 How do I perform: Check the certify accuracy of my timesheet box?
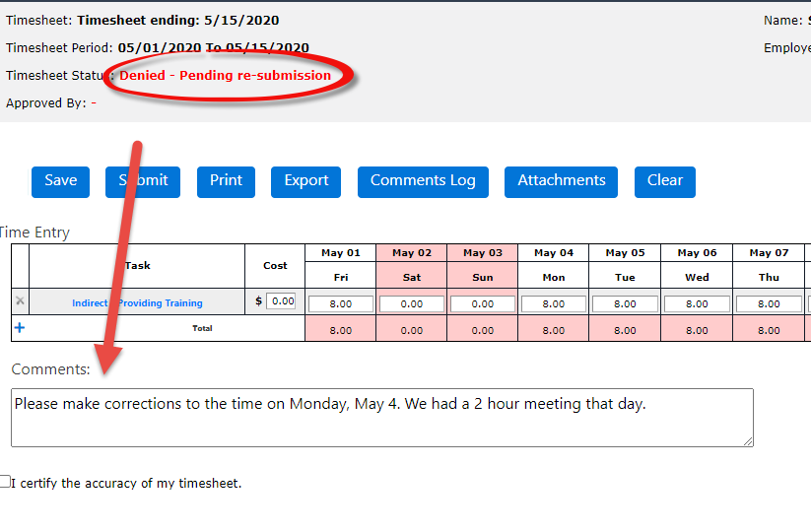click(x=5, y=482)
